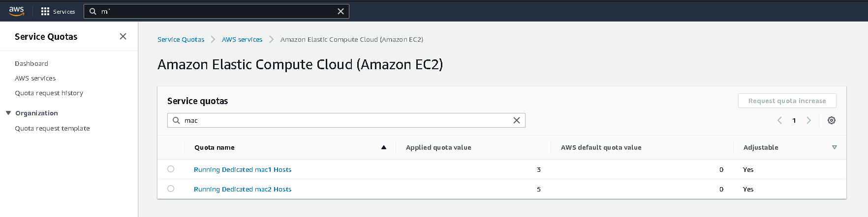Open table preferences gear icon
Screen dimensions: 868x217
(x=832, y=120)
